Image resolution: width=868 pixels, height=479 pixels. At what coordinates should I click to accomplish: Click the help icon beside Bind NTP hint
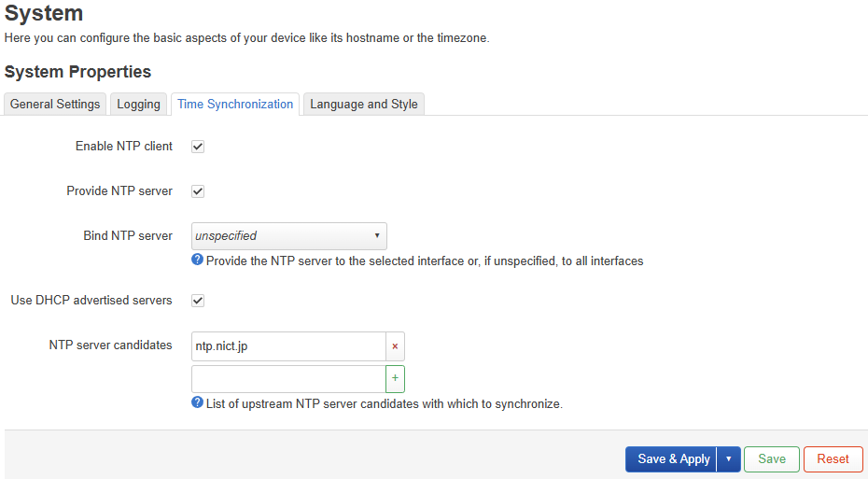197,261
